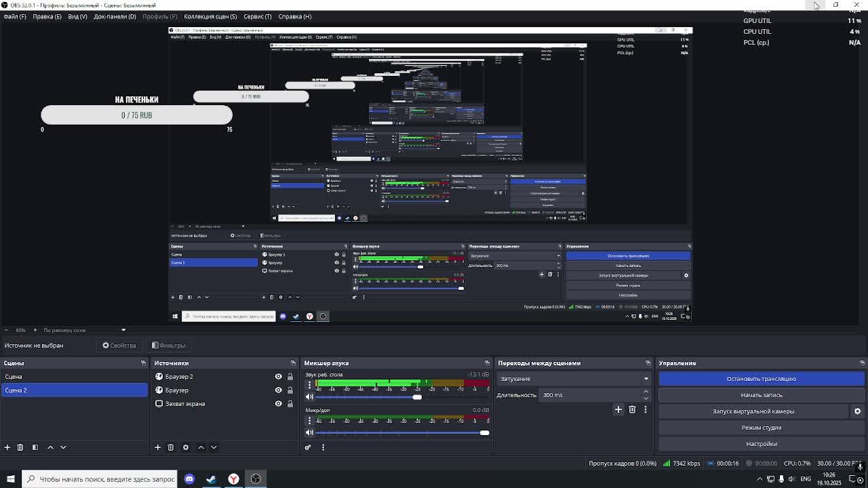Click Остановить трансляцию button
Viewport: 868px width, 488px height.
point(762,379)
